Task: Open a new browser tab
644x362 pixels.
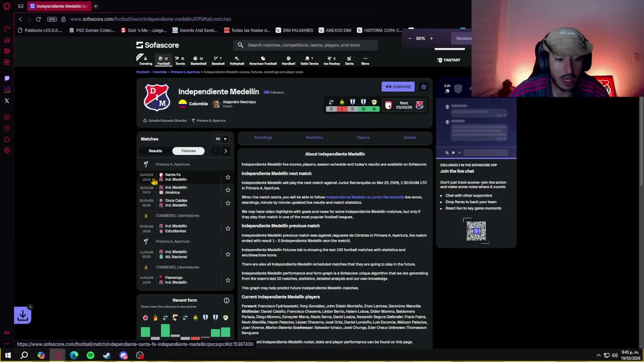Action: click(96, 6)
